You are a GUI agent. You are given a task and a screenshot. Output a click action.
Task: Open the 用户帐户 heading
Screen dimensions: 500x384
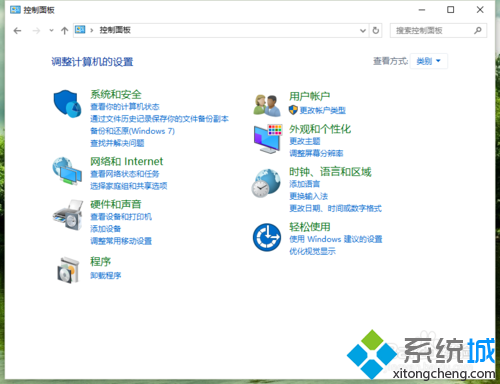310,96
